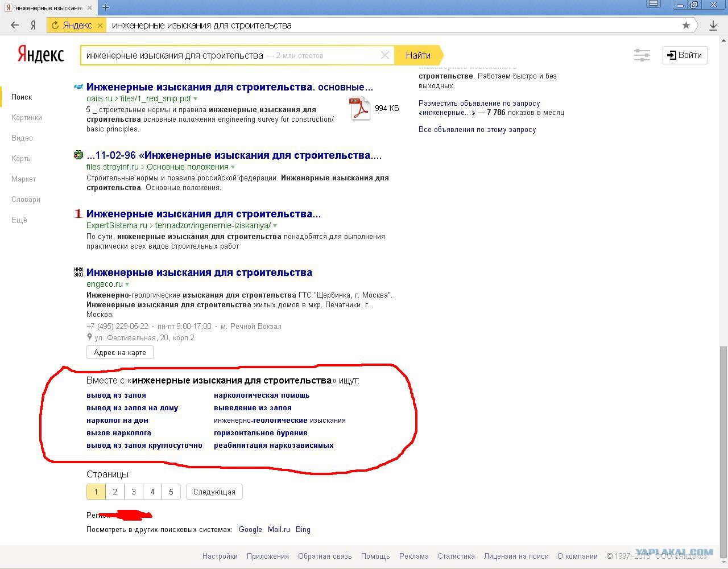Click favicon of files.stroyinf.ru result

78,155
